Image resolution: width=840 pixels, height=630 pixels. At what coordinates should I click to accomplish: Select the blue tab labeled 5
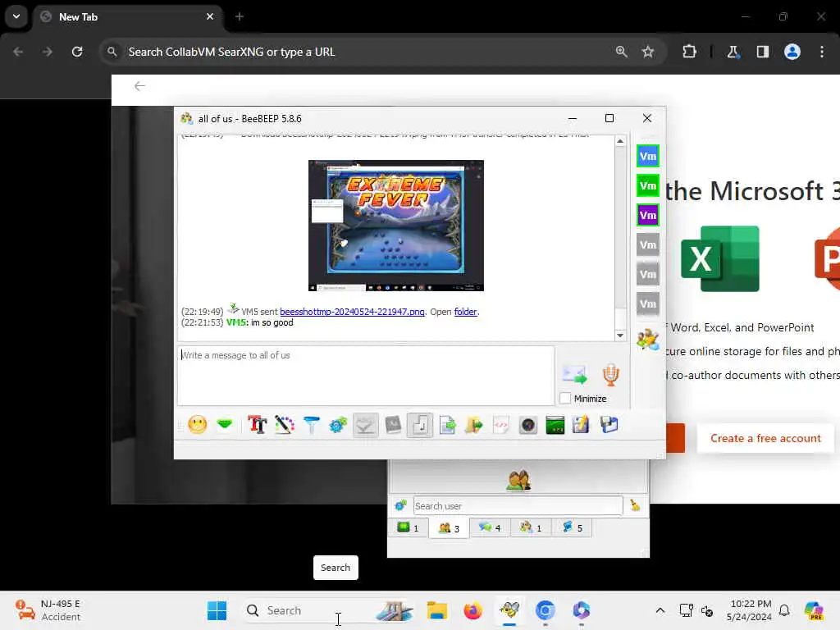(572, 527)
